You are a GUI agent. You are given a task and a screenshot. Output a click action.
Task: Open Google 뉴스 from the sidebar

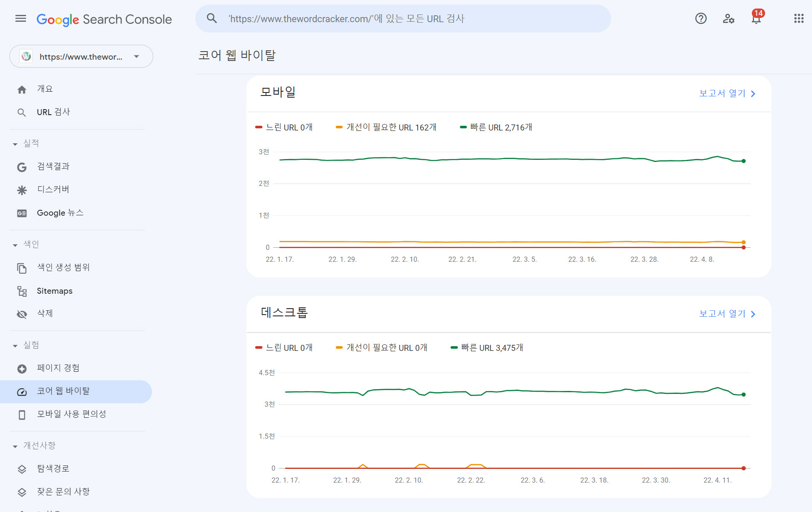click(60, 213)
